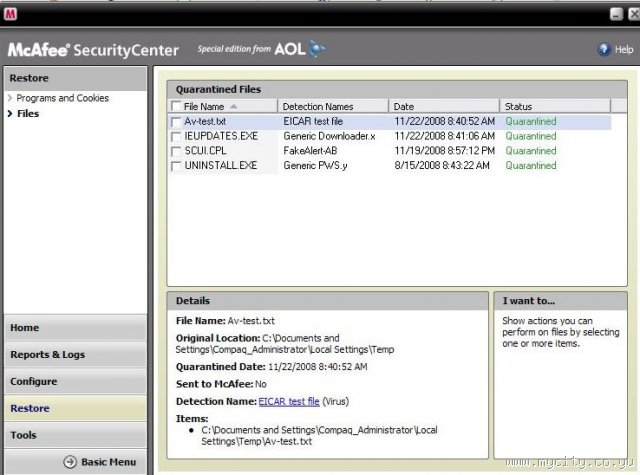
Task: Select the Restore menu item at bottom
Action: (x=76, y=408)
